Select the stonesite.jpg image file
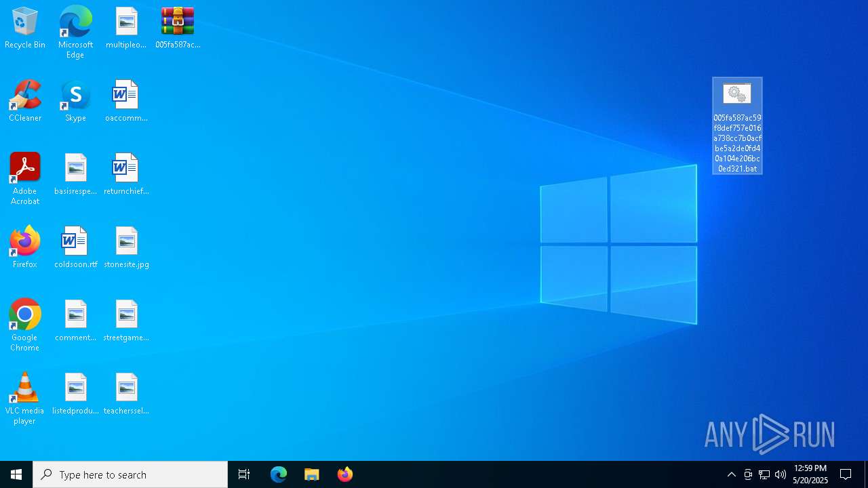 point(126,247)
